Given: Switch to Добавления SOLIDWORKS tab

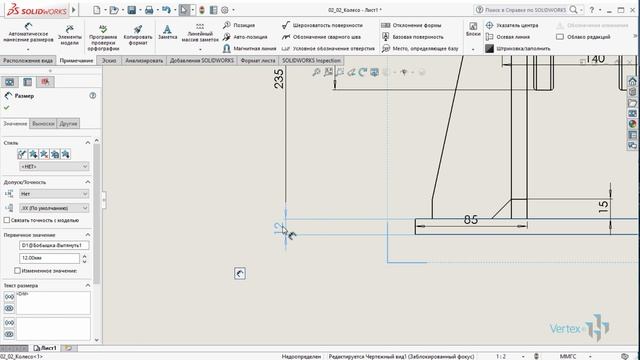Looking at the screenshot, I should [202, 60].
